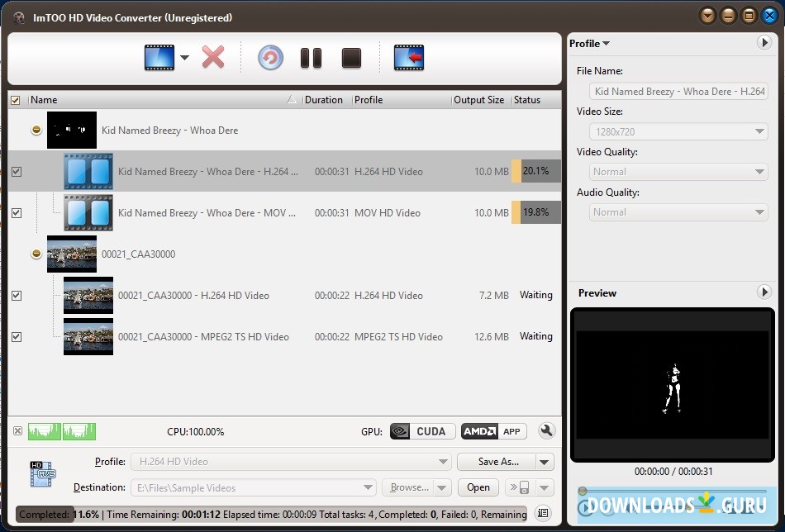Stop the conversion with the stop icon

point(350,57)
